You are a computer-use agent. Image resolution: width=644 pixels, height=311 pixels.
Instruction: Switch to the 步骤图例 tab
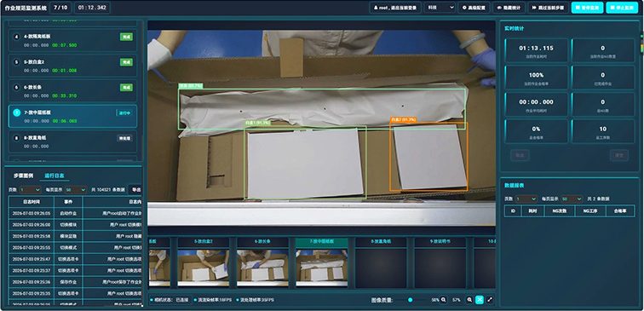coord(23,176)
